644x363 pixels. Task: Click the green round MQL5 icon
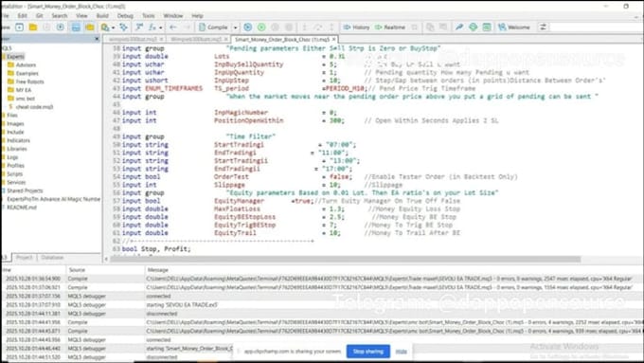point(474,27)
